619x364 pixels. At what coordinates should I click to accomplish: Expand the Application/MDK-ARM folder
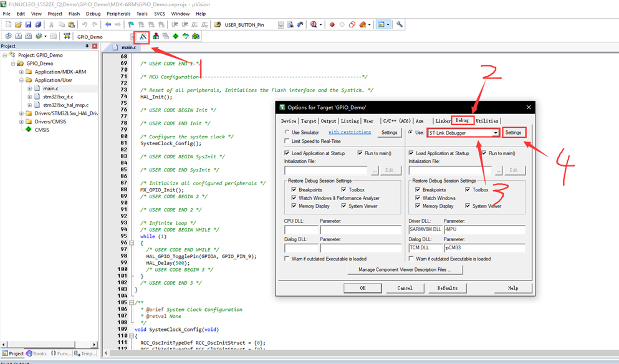(22, 72)
